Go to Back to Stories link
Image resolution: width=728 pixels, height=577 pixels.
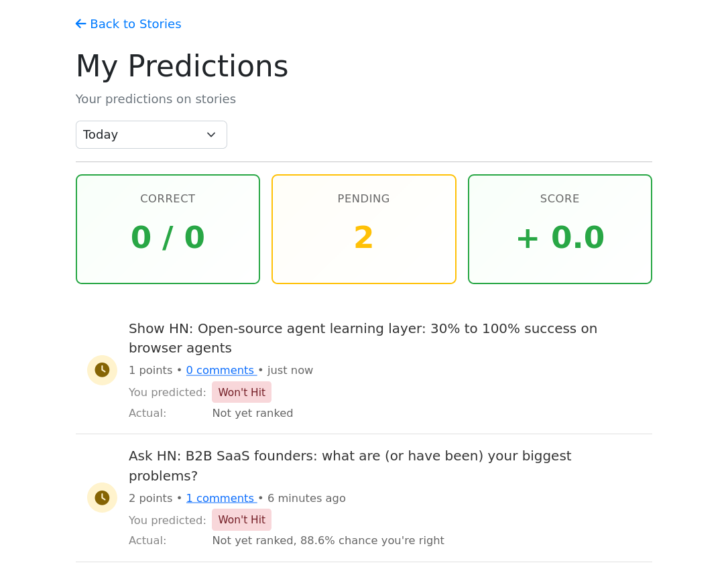pyautogui.click(x=135, y=24)
